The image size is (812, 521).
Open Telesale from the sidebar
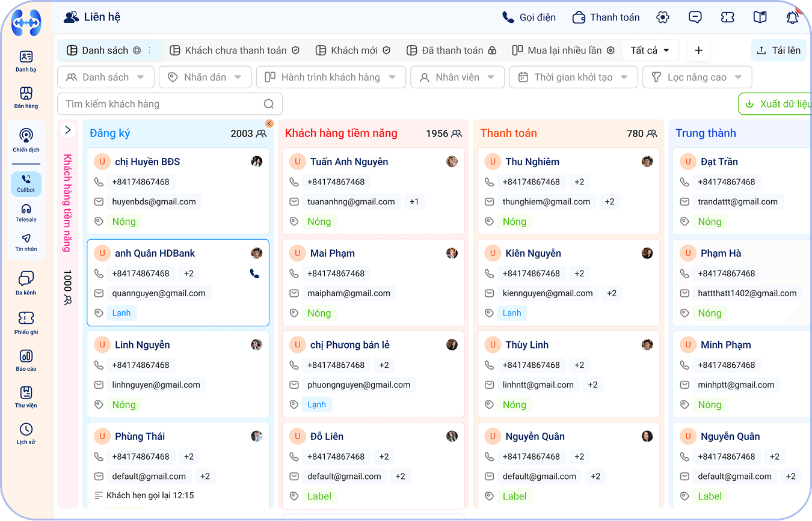tap(26, 213)
